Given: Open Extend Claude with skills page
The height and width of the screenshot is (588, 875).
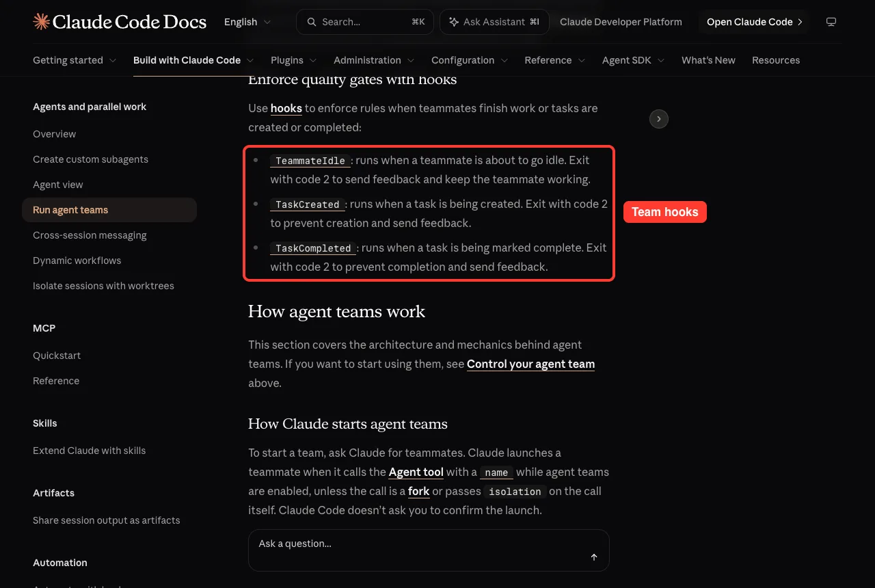Looking at the screenshot, I should pyautogui.click(x=89, y=451).
